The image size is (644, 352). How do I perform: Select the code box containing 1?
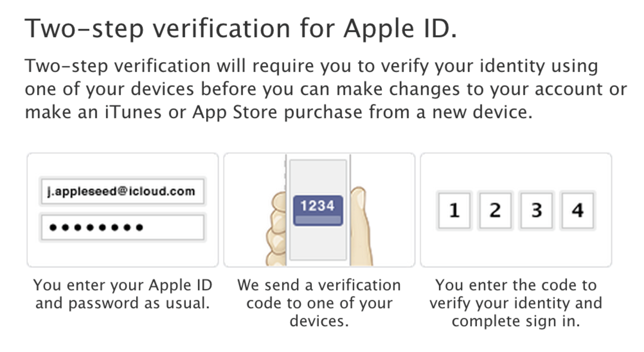(x=454, y=210)
